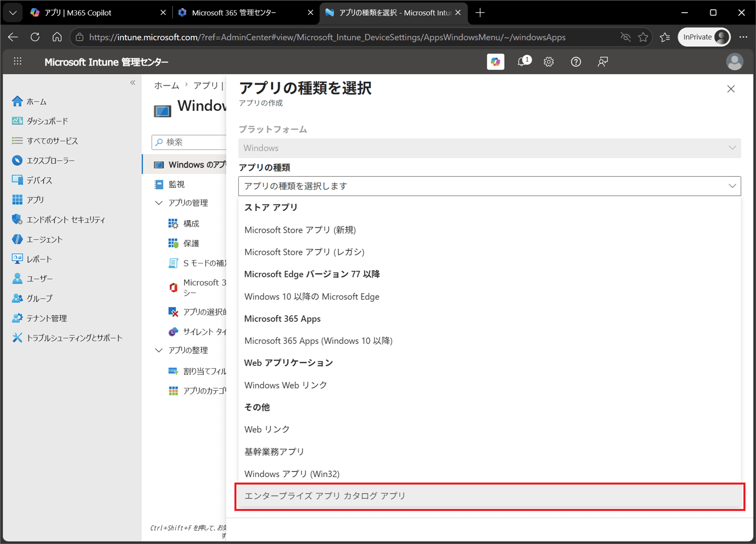Go back to the previous browser page
Viewport: 756px width, 544px height.
pos(13,37)
